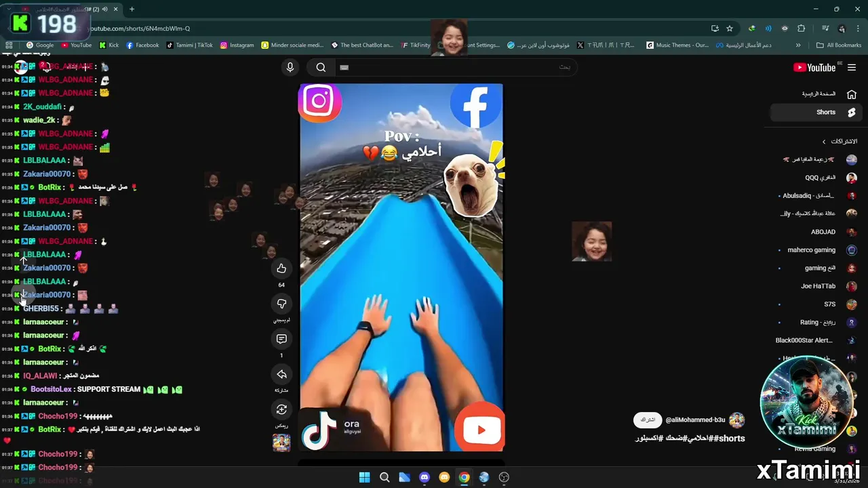Open the Instagram bookmark
The image size is (868, 488).
click(x=237, y=45)
